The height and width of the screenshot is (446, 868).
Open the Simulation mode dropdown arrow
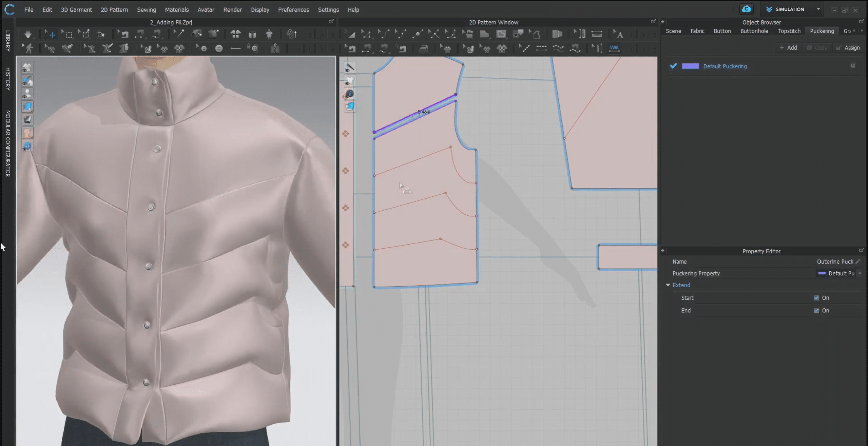(818, 9)
